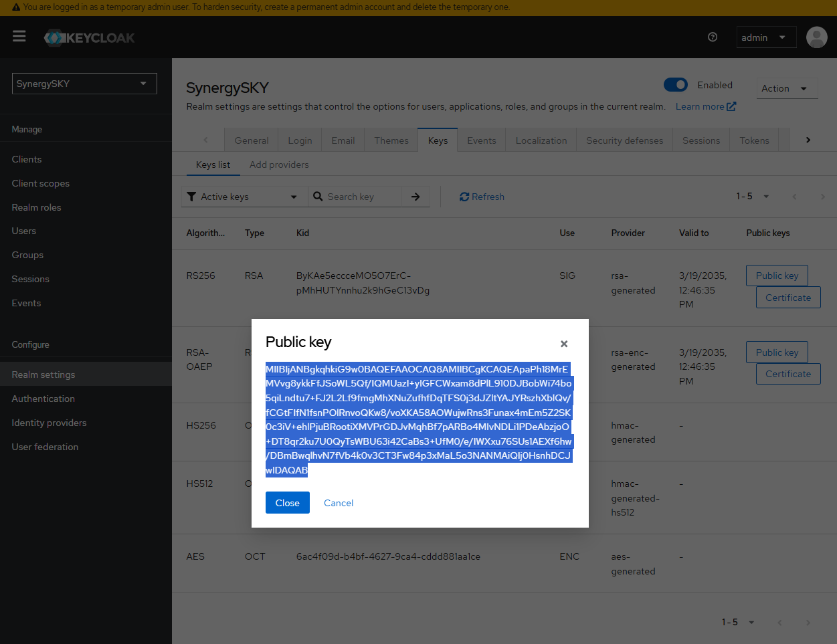
Task: Open the Action dropdown menu
Action: coord(787,88)
